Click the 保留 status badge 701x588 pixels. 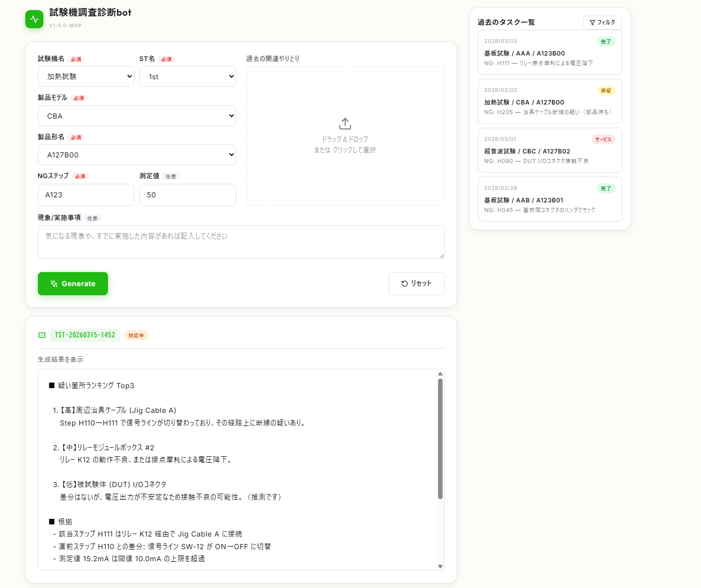click(606, 91)
